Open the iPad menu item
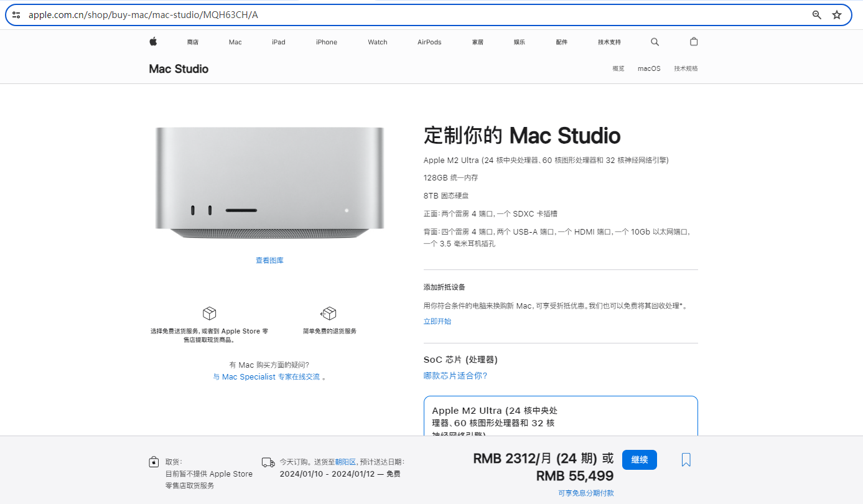The height and width of the screenshot is (504, 863). click(279, 42)
